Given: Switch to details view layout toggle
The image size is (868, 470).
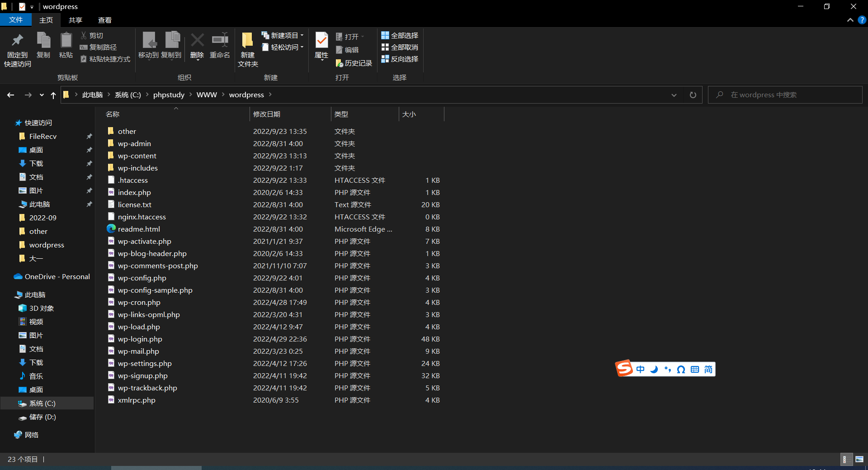Looking at the screenshot, I should coord(845,459).
